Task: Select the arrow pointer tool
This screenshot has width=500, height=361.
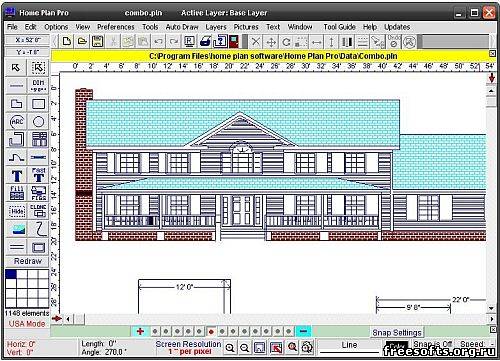Action: point(16,68)
